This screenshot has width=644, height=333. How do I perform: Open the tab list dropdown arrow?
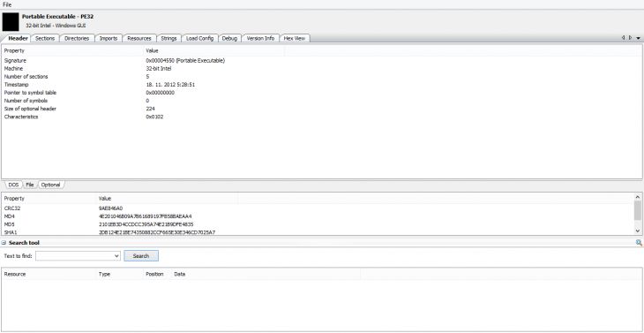click(x=639, y=38)
